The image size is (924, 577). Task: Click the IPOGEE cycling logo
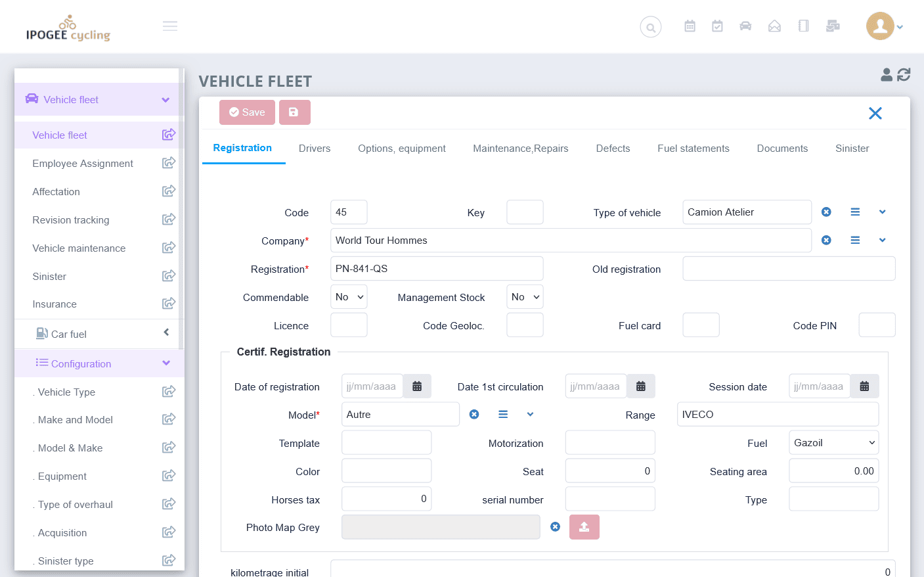pyautogui.click(x=68, y=28)
